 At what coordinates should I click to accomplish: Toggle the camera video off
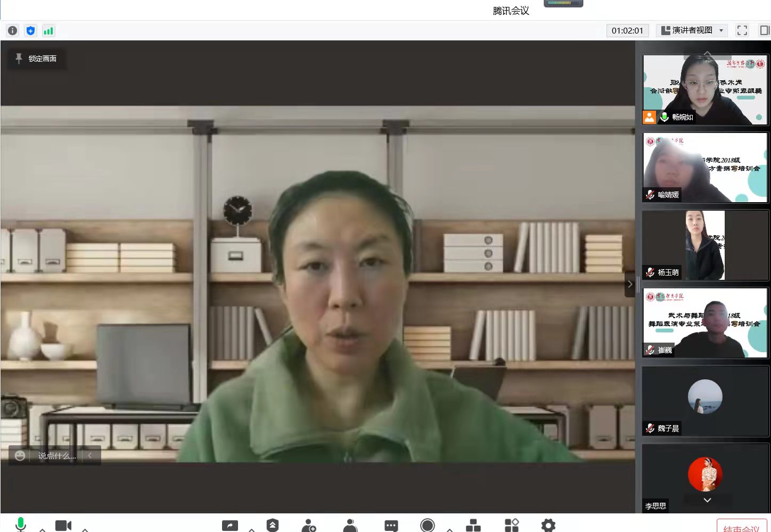[63, 525]
